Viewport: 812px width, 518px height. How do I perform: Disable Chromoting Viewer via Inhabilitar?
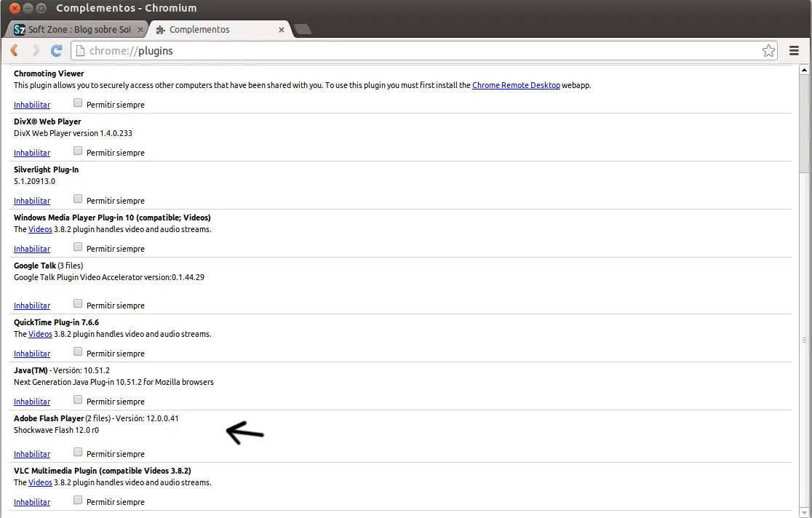32,105
